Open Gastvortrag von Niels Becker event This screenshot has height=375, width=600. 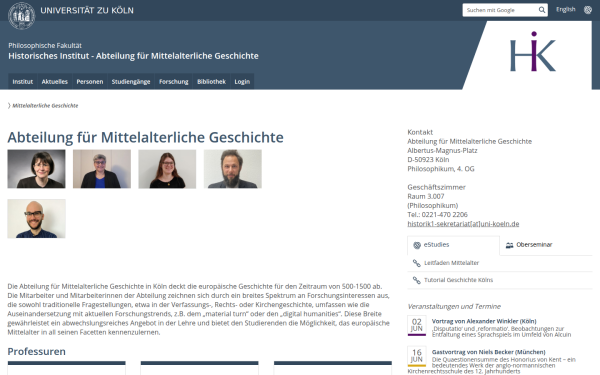point(488,352)
